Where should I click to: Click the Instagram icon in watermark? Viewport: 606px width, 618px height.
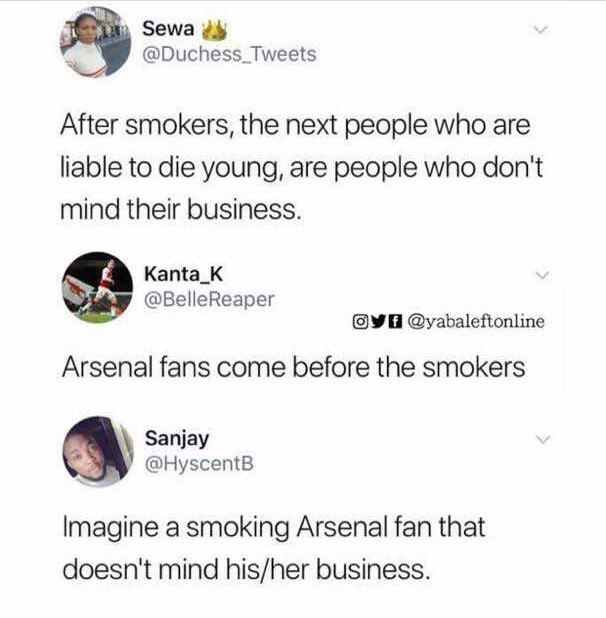click(360, 321)
